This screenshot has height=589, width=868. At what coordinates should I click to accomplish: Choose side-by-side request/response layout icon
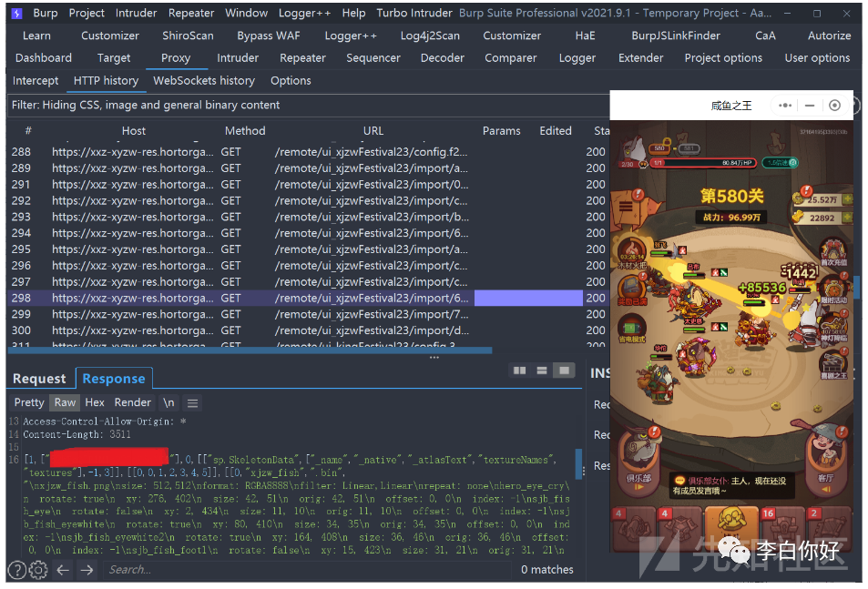click(x=519, y=370)
